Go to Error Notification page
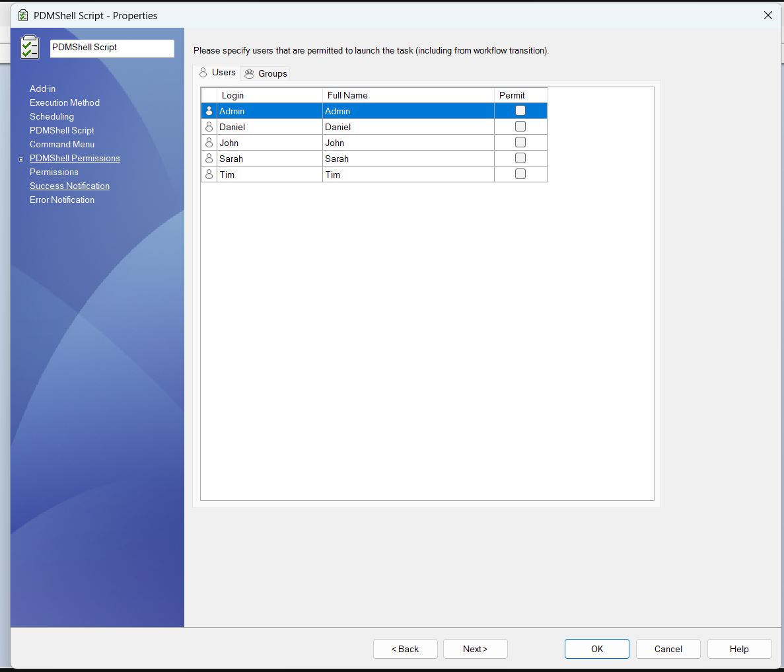The image size is (784, 672). tap(62, 200)
